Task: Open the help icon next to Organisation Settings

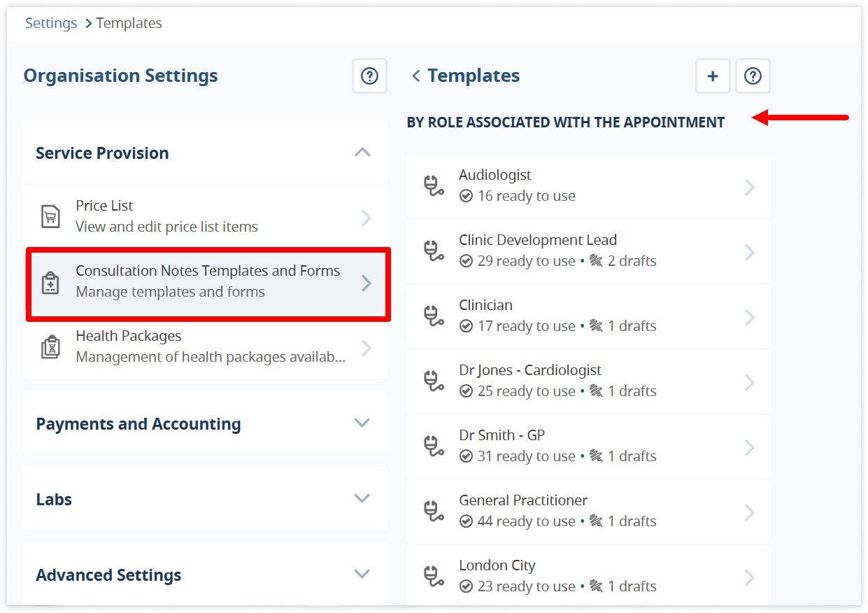Action: coord(369,76)
